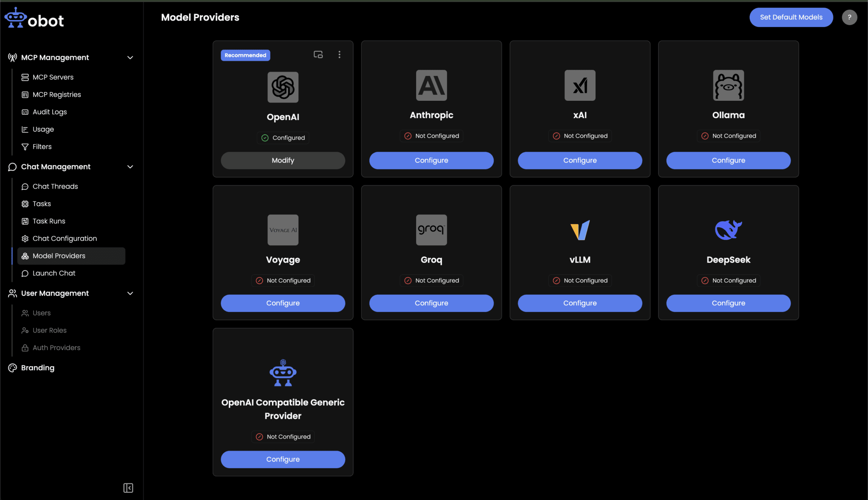Open Audit Logs via its sidebar icon
Viewport: 868px width, 500px height.
(x=25, y=112)
